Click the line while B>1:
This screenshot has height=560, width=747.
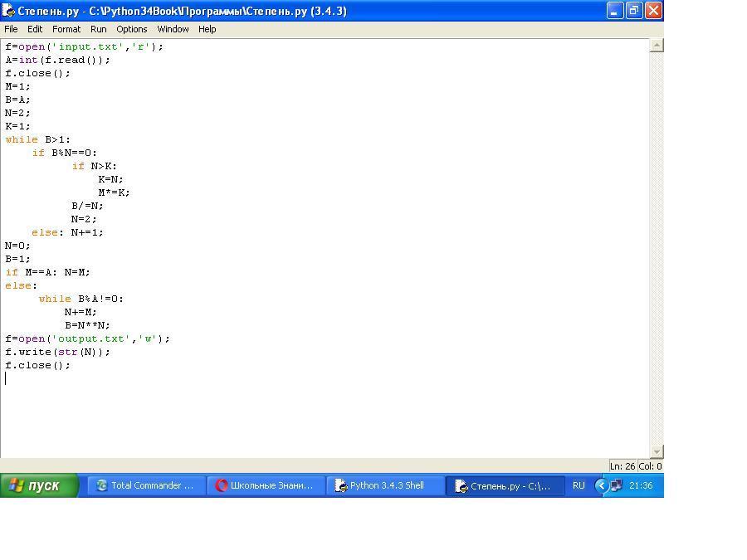(38, 139)
